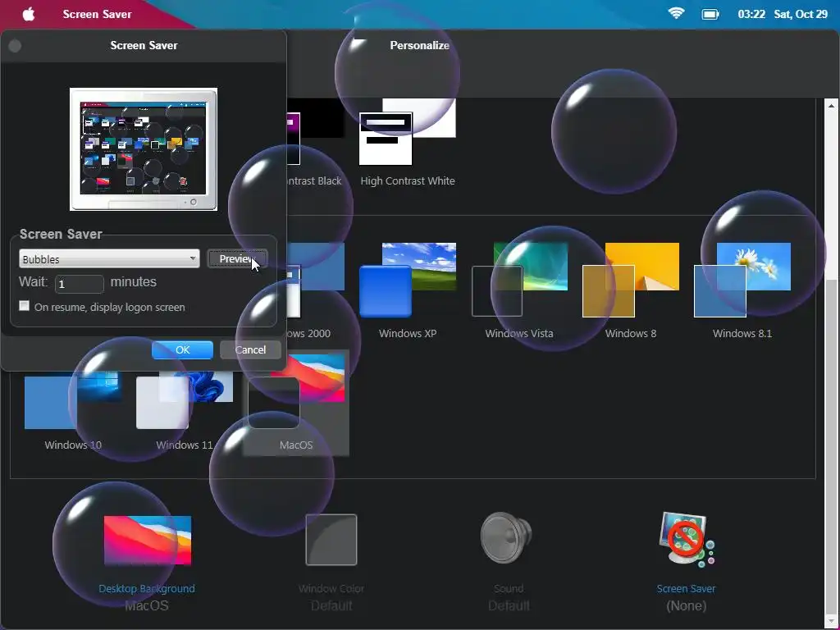Open Desktop Background settings link
Viewport: 840px width, 630px height.
click(147, 588)
